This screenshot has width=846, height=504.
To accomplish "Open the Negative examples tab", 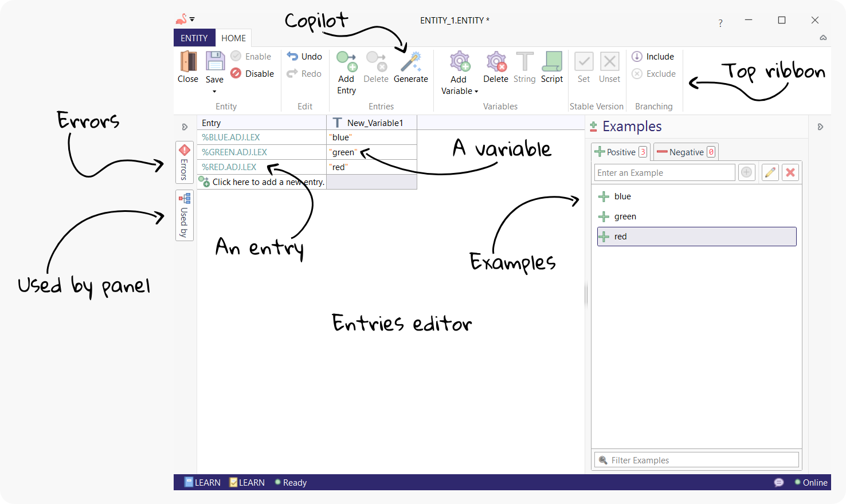I will (686, 151).
